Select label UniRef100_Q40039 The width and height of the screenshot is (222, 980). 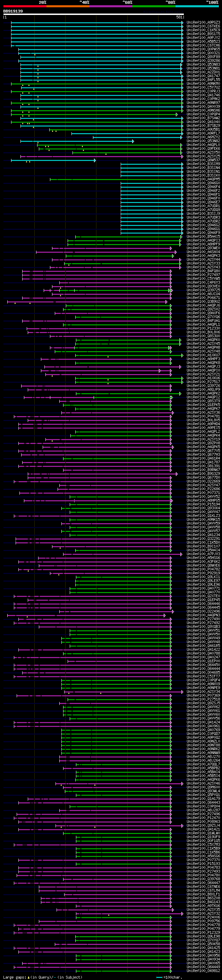click(x=203, y=106)
